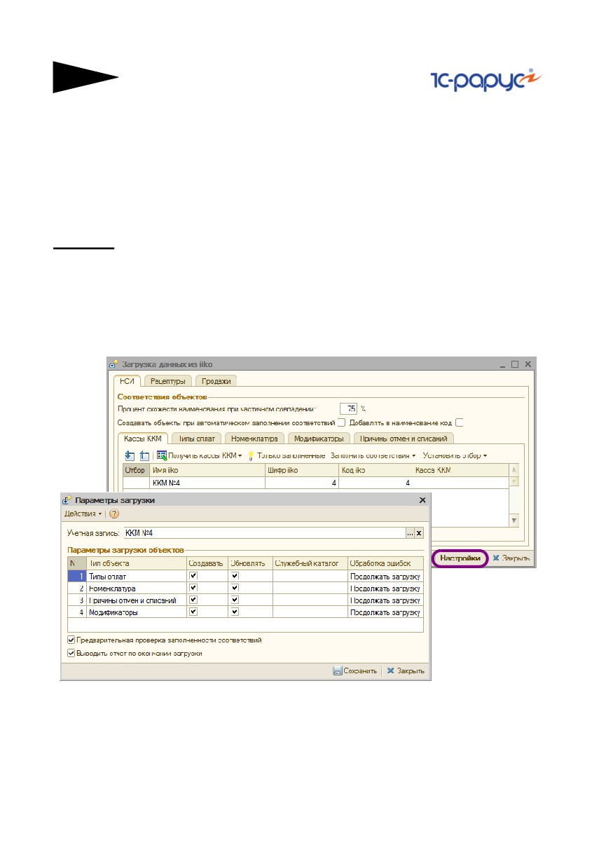Viewport: 613px width, 868px height.
Task: Switch to the Продажи tab
Action: [216, 381]
